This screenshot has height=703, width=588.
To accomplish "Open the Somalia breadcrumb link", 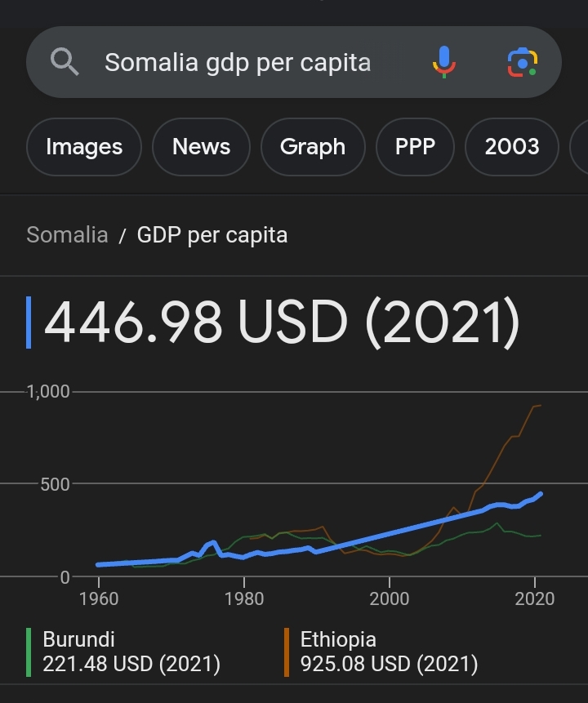I will tap(67, 235).
